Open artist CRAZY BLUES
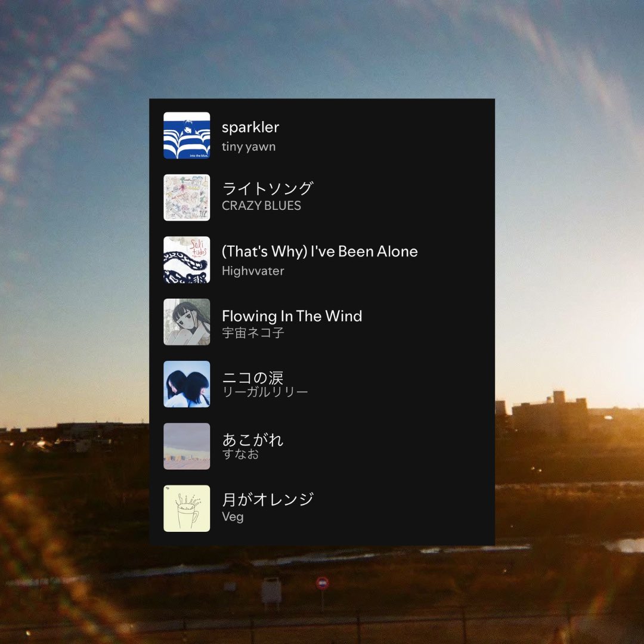 click(x=261, y=205)
